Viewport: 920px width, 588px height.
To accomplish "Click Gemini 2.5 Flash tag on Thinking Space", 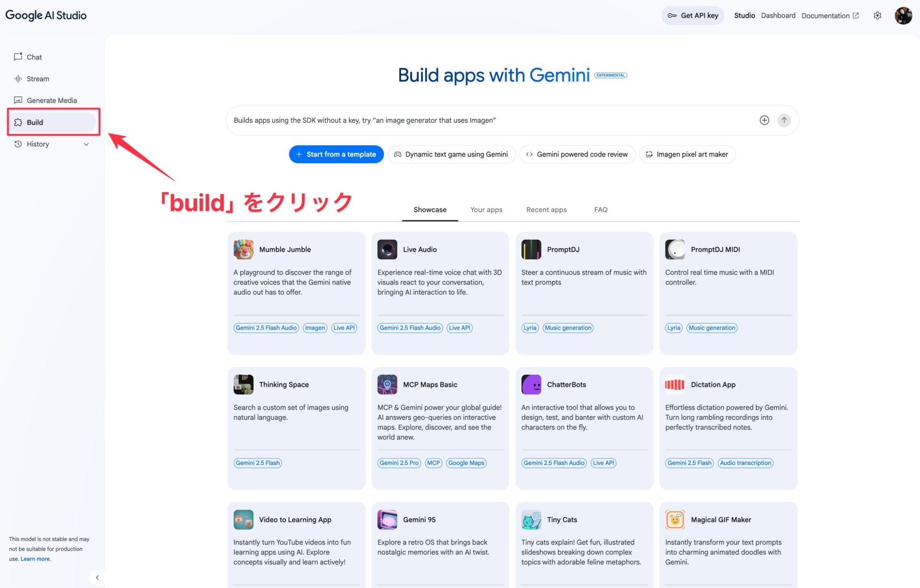I will click(x=257, y=463).
